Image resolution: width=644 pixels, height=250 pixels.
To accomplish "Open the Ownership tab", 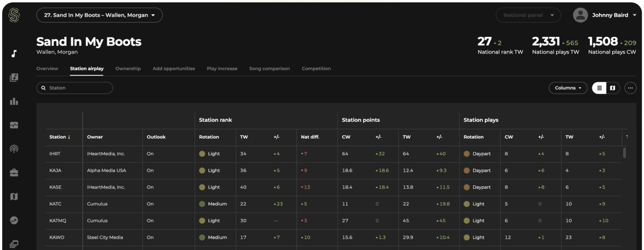I will (x=128, y=69).
